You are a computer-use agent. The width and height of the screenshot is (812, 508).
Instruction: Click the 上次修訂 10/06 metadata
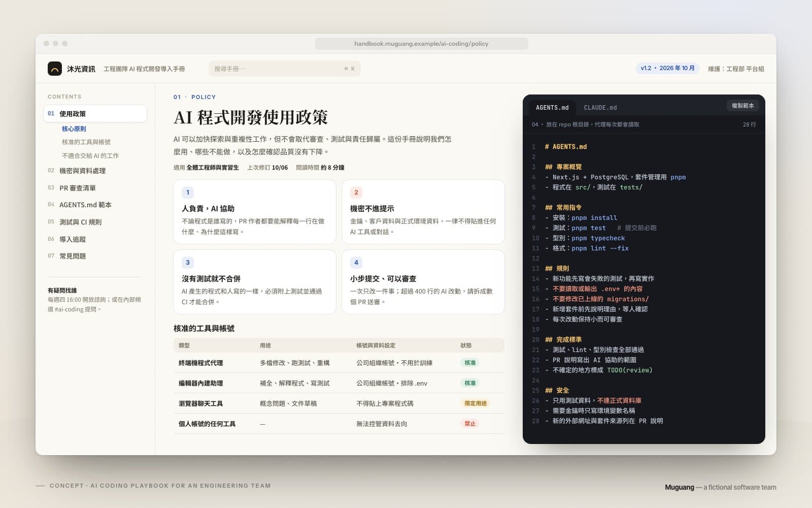[267, 168]
